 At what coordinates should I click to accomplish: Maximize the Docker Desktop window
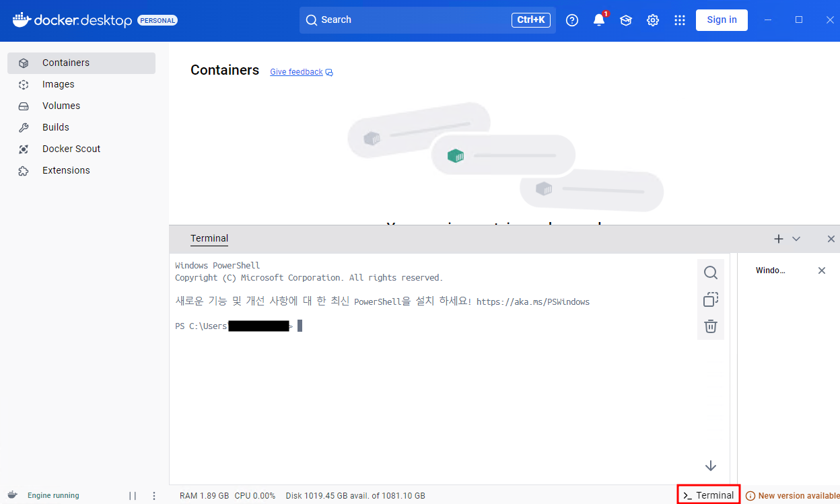click(x=799, y=20)
